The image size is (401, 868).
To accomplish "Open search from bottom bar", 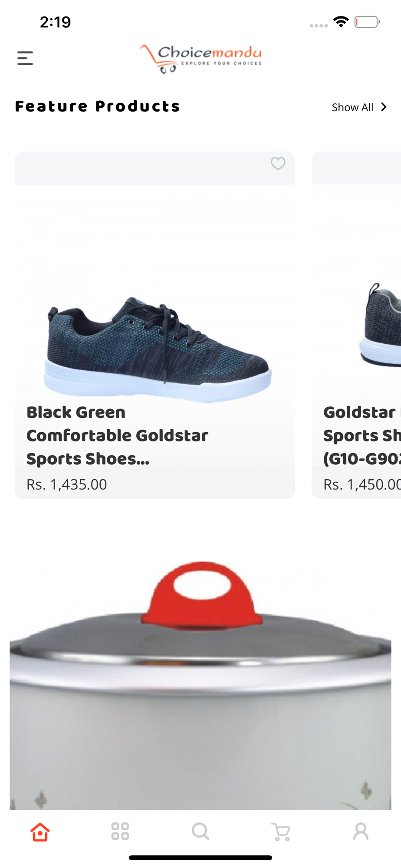I will 200,832.
